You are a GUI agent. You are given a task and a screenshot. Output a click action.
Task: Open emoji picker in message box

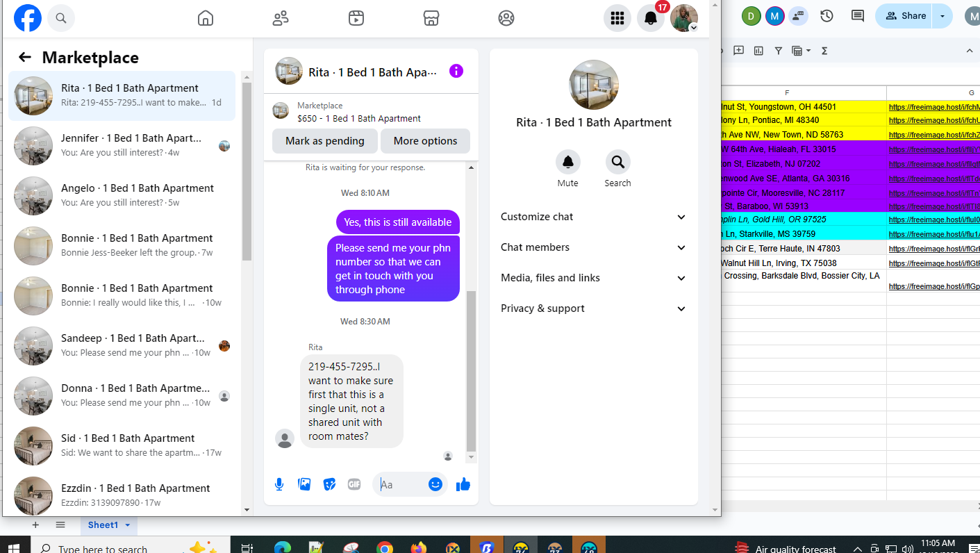click(x=435, y=484)
